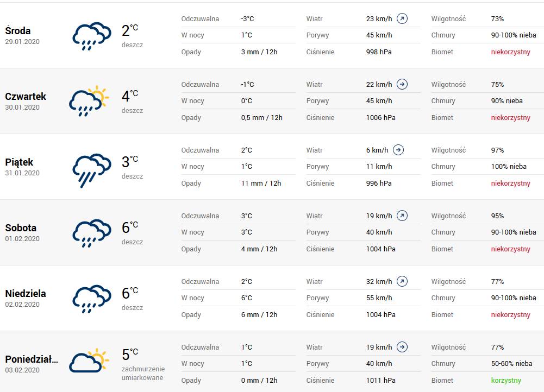544x392 pixels.
Task: Select the Czwartek 30.01.2020 day label
Action: (x=26, y=101)
